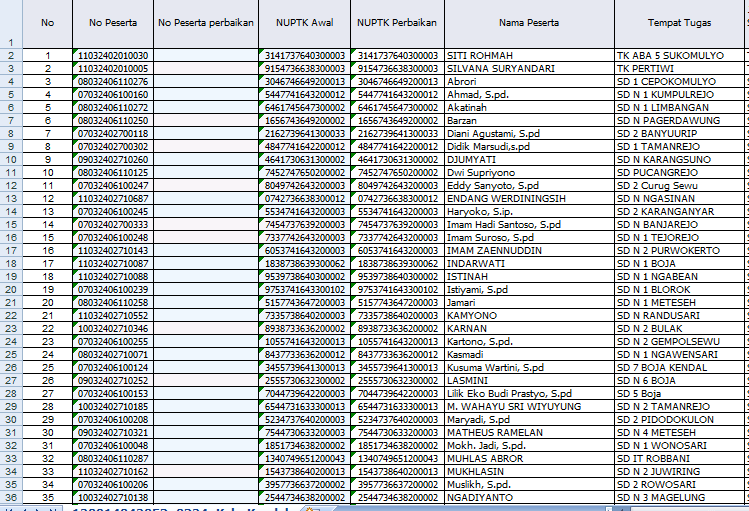Click the No column cell "17"

pyautogui.click(x=47, y=264)
